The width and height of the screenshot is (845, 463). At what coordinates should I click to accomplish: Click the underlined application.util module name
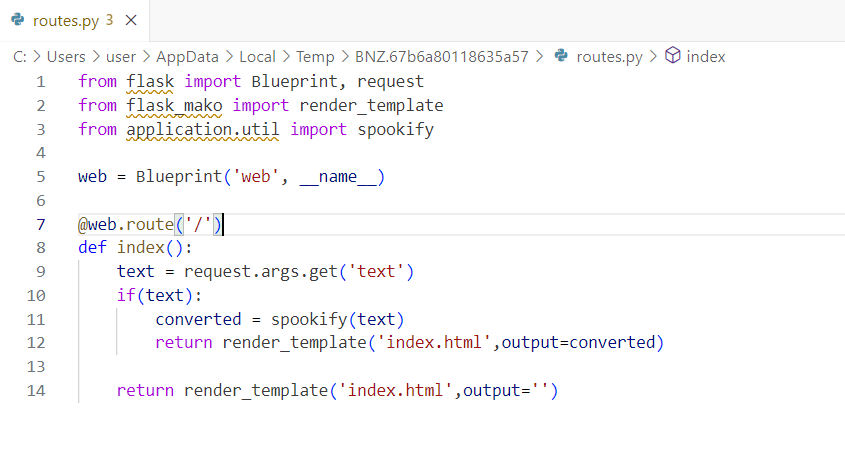coord(203,130)
